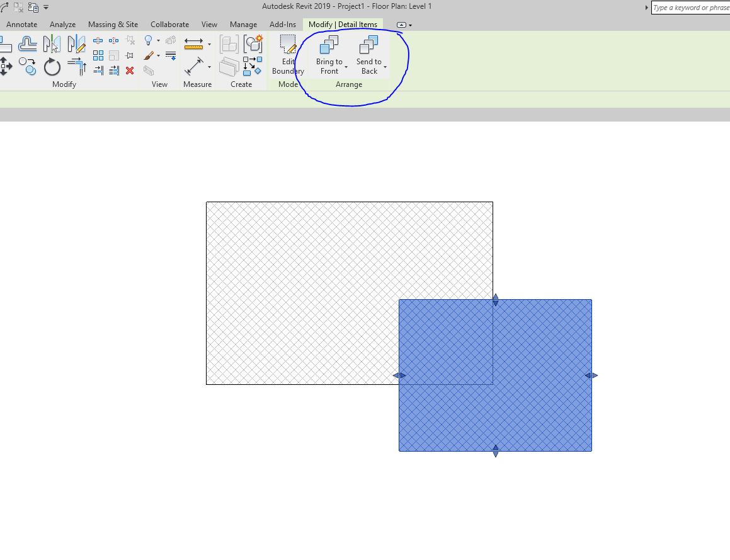Viewport: 730px width, 560px height.
Task: Click the keyword search field
Action: click(691, 8)
